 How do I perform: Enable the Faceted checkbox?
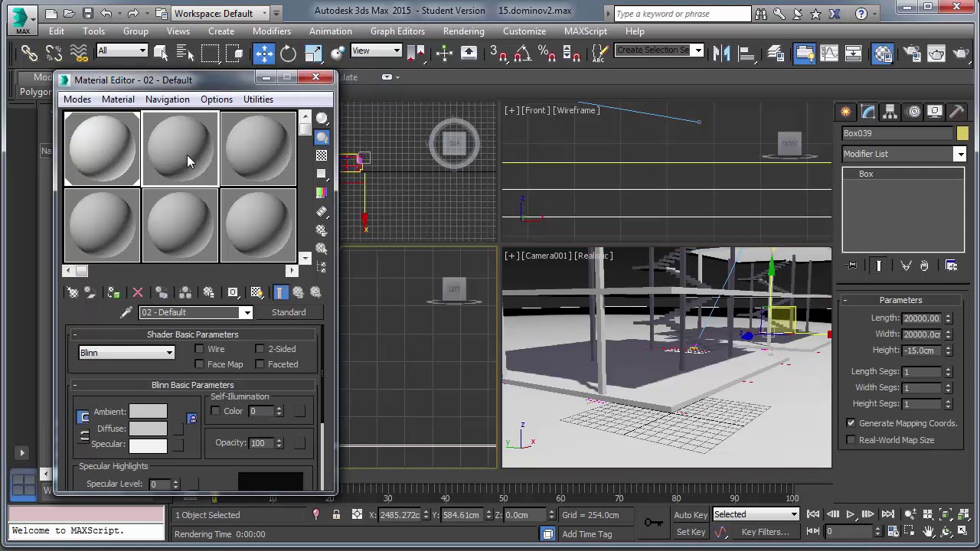260,364
